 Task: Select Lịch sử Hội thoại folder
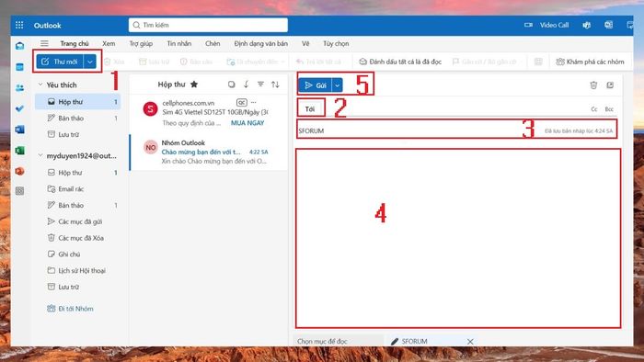click(x=77, y=270)
